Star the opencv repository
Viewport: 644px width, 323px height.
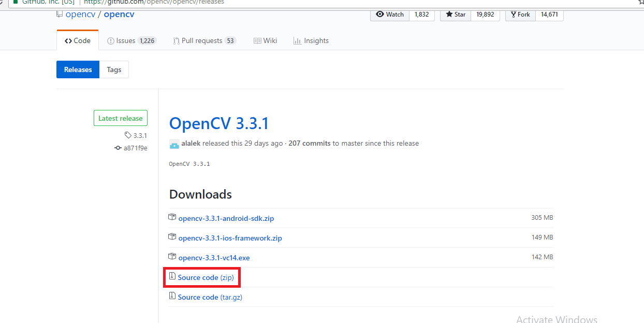point(456,15)
